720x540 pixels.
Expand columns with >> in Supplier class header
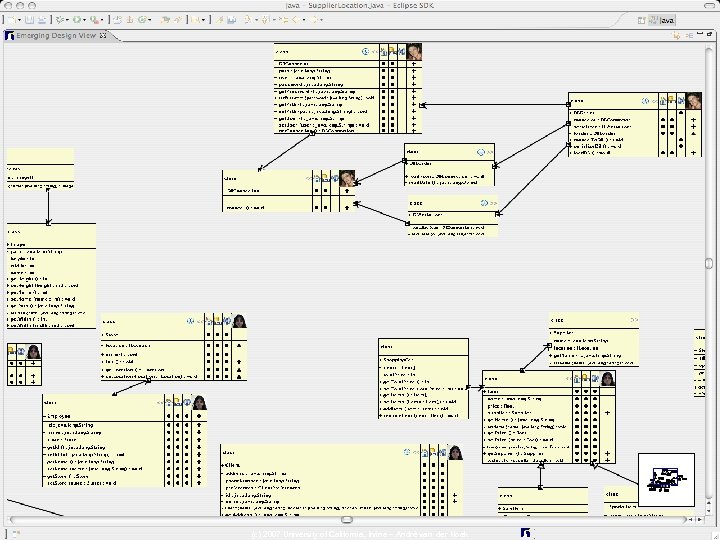coord(634,320)
